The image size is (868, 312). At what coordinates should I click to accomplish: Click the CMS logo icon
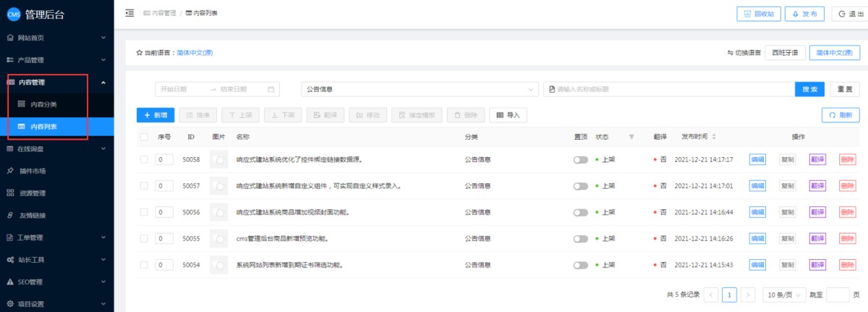point(14,14)
